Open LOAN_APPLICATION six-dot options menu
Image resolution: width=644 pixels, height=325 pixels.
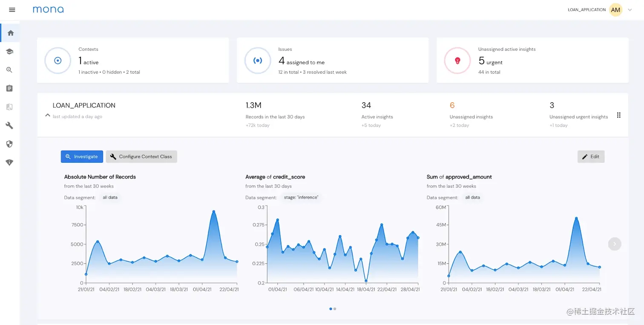[x=618, y=115]
